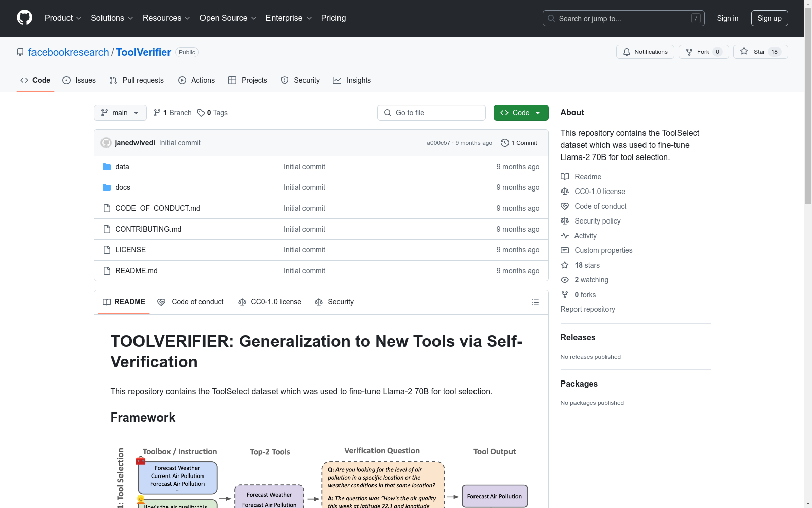Open the Releases section heading link
Image resolution: width=812 pixels, height=508 pixels.
(578, 337)
